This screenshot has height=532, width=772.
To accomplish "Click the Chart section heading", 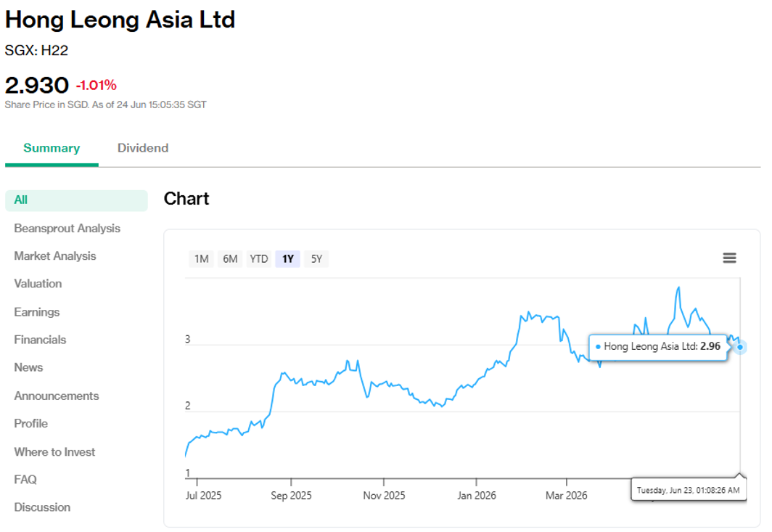I will [186, 199].
